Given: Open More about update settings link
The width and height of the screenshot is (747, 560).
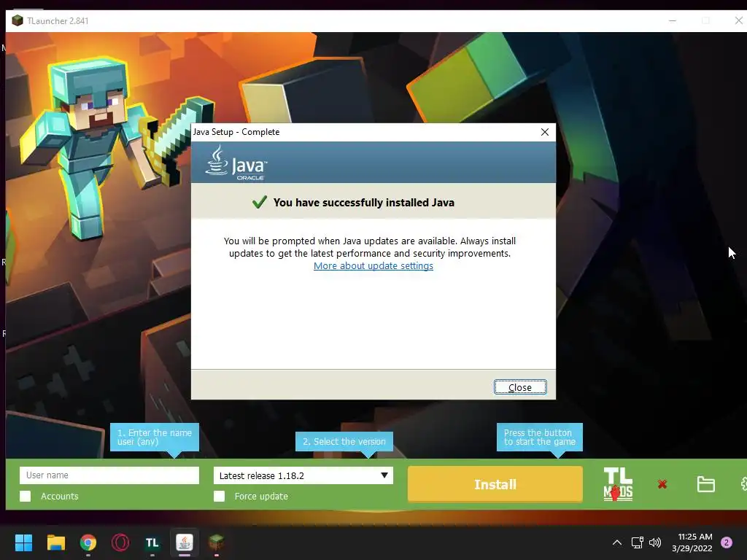Looking at the screenshot, I should coord(373,265).
